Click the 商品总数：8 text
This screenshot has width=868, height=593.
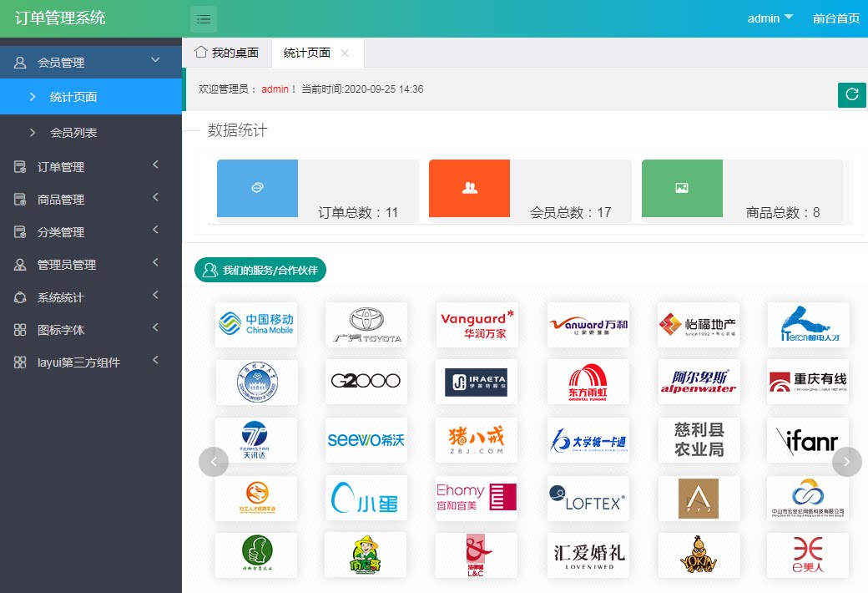click(x=783, y=212)
